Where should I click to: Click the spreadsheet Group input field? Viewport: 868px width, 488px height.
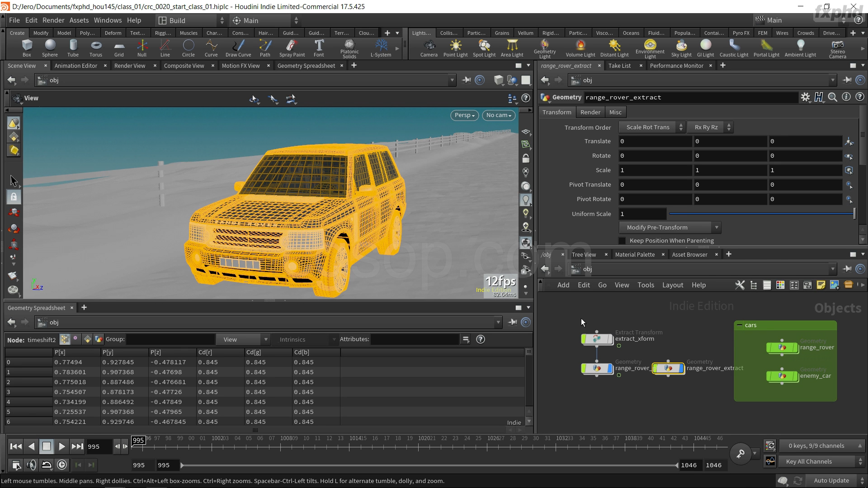click(170, 339)
